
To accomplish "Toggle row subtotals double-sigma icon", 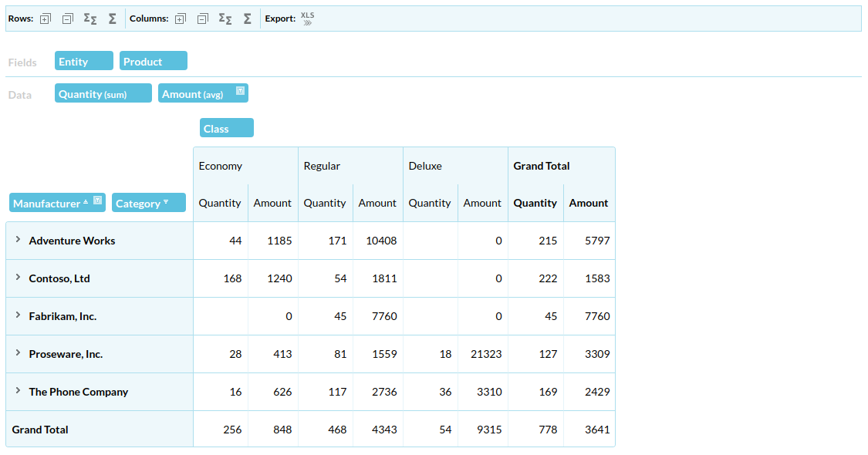I will 90,19.
